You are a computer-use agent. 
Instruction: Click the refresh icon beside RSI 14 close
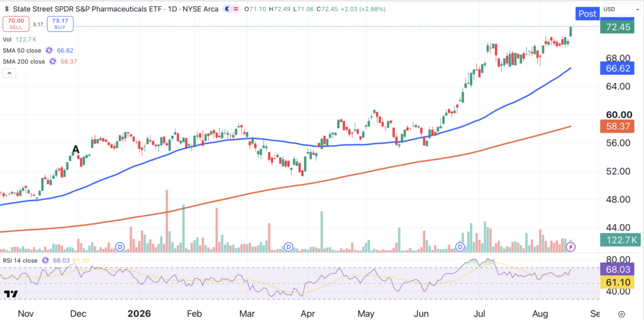pos(45,260)
